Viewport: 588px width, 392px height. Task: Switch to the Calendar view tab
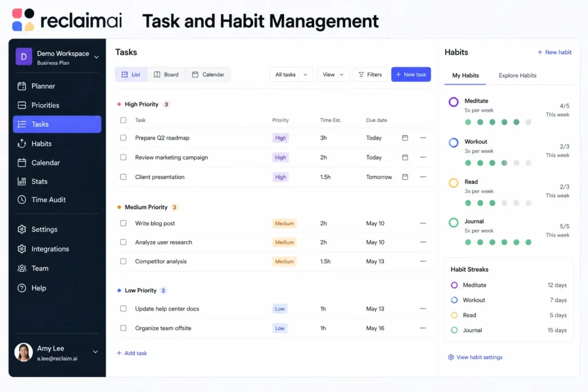(208, 75)
